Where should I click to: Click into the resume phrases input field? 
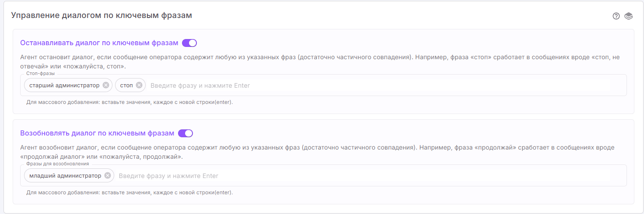click(x=367, y=176)
